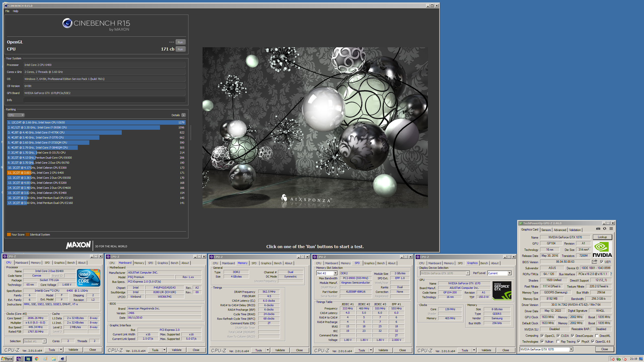Click the BIOS export share icon in GPU-Z
Viewport: 644px width, 362px height.
(594, 262)
